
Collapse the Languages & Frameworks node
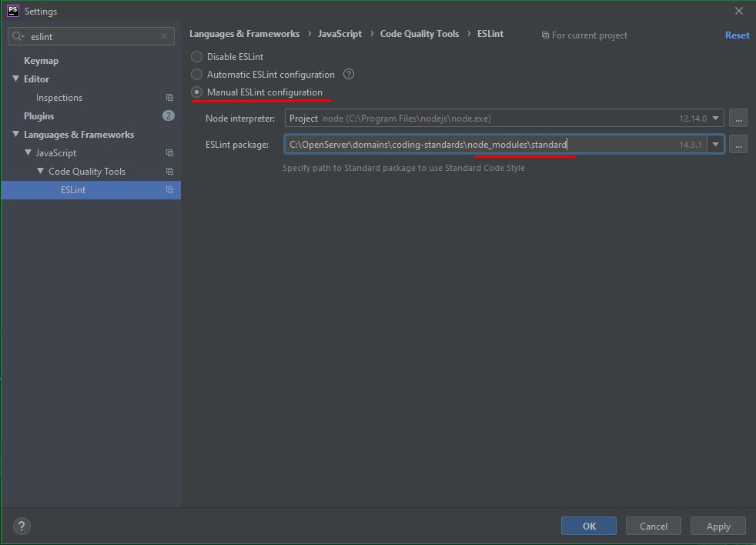[16, 134]
